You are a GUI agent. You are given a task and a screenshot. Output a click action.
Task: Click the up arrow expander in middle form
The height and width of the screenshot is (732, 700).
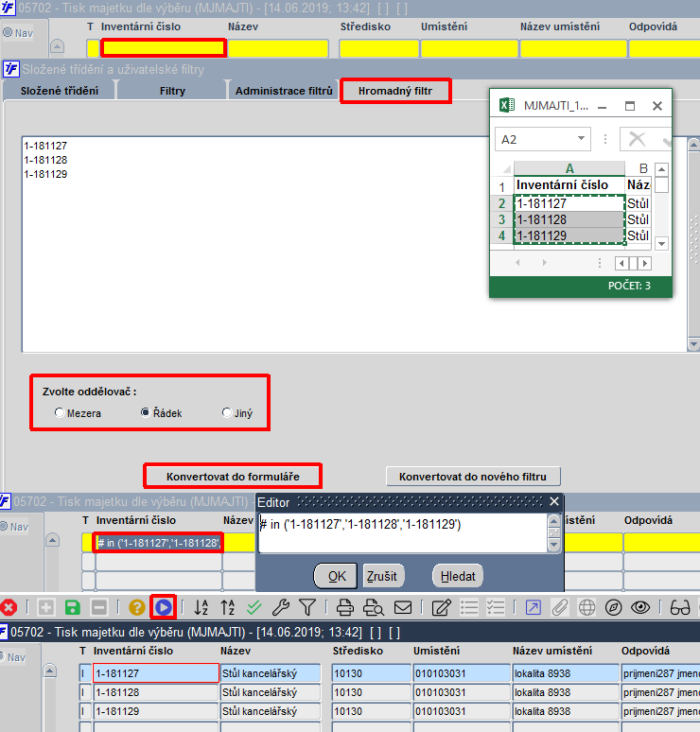pos(52,541)
